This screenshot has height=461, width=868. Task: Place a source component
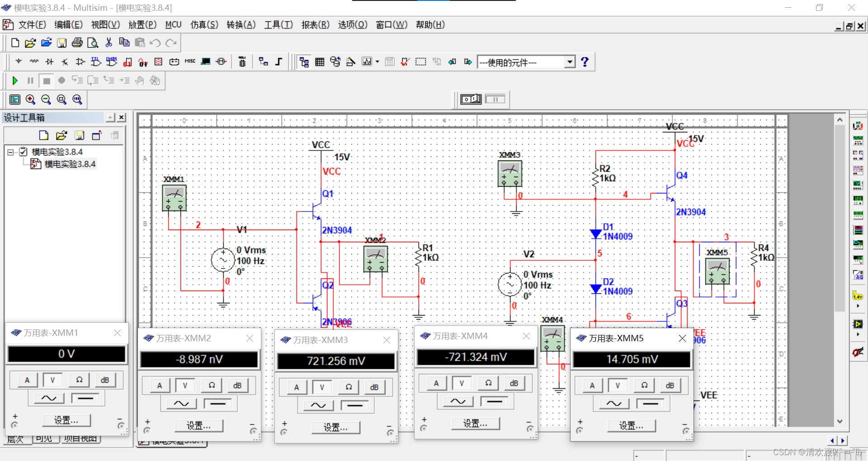coord(19,61)
